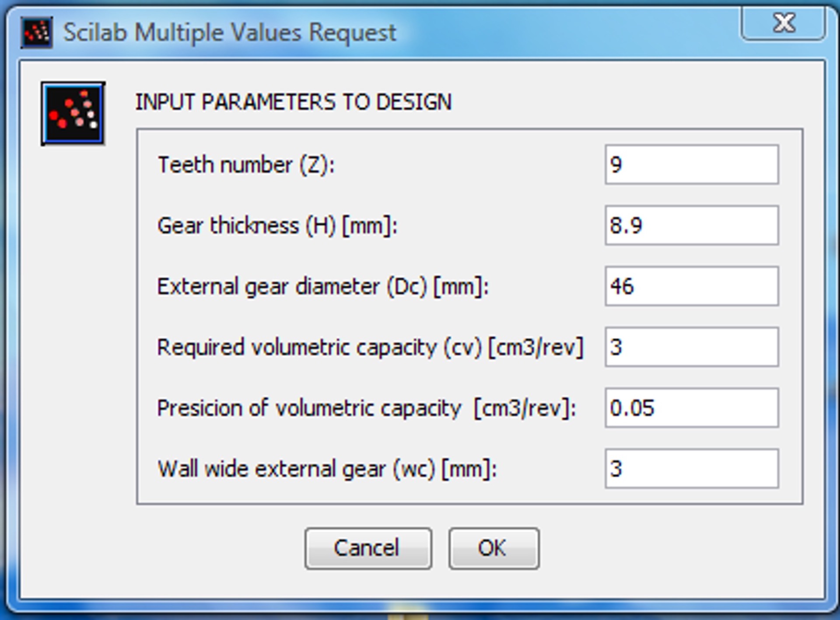Image resolution: width=840 pixels, height=620 pixels.
Task: Click the Required volumetric capacity (cv) field
Action: click(x=691, y=347)
